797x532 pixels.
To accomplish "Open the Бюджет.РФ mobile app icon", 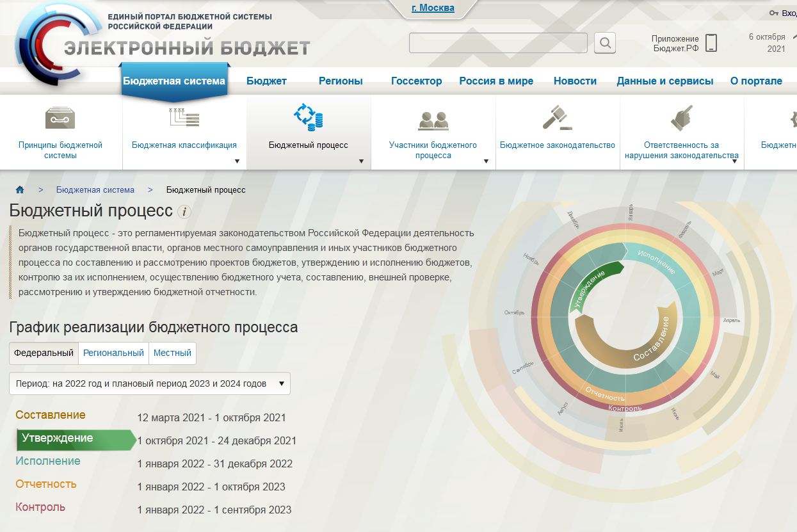I will 711,43.
